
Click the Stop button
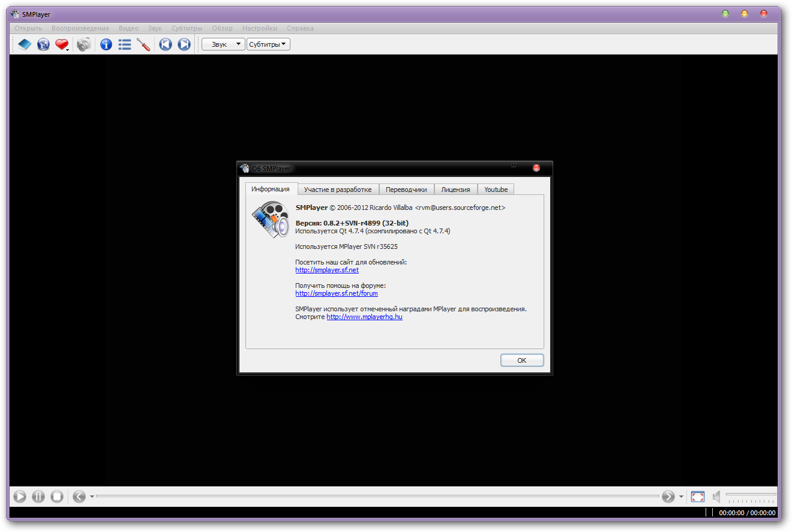[57, 497]
